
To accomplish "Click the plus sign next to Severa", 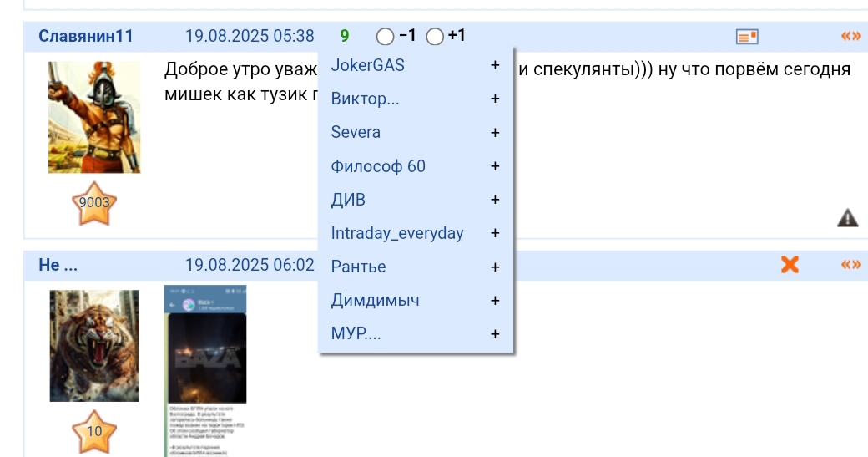I will [x=495, y=132].
